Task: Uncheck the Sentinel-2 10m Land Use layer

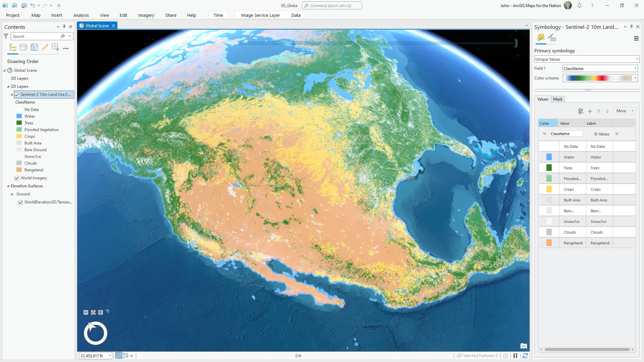Action: 17,95
